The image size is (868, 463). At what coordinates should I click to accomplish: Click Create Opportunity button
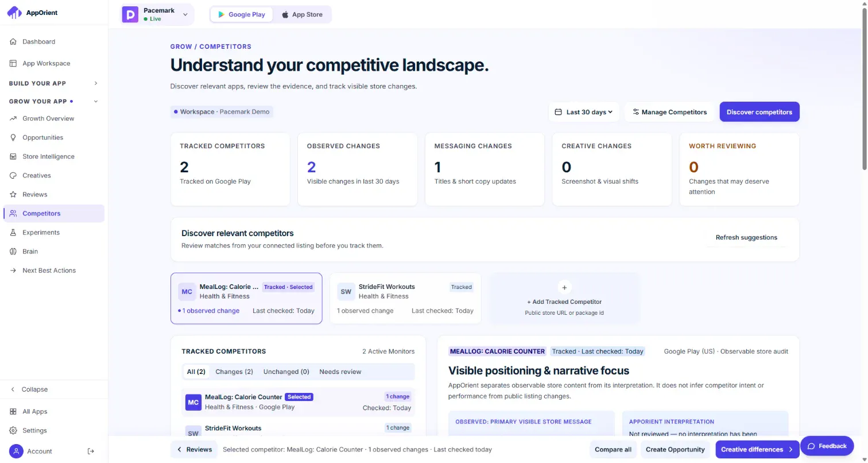675,449
